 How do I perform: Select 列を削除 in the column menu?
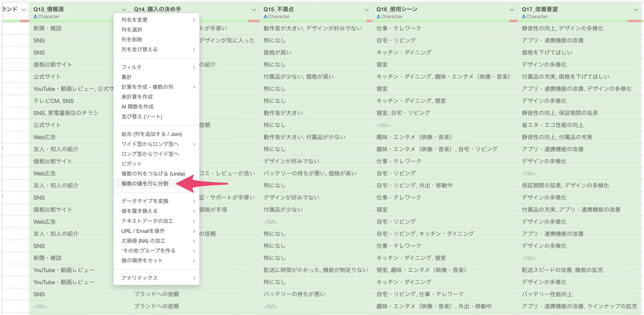pyautogui.click(x=157, y=40)
